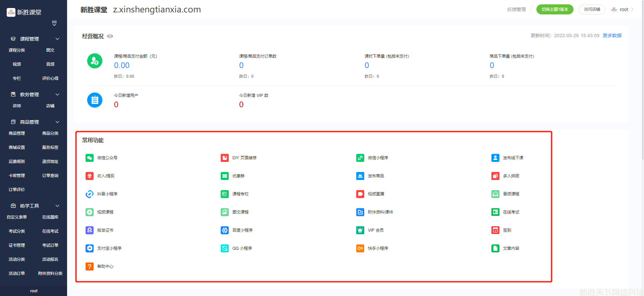The width and height of the screenshot is (644, 296).
Task: Go to 在线题库 in the sidebar
Action: coord(50,217)
